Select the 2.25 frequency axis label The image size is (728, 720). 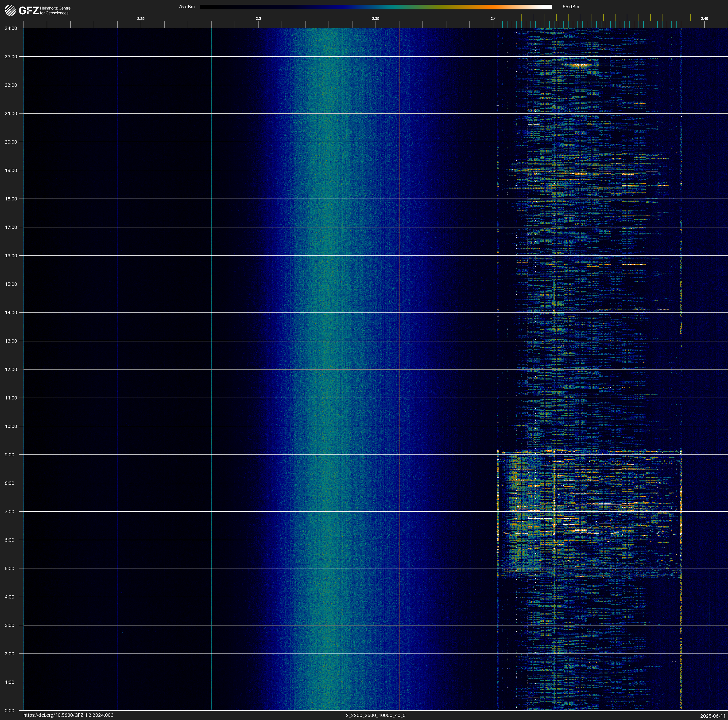click(140, 19)
